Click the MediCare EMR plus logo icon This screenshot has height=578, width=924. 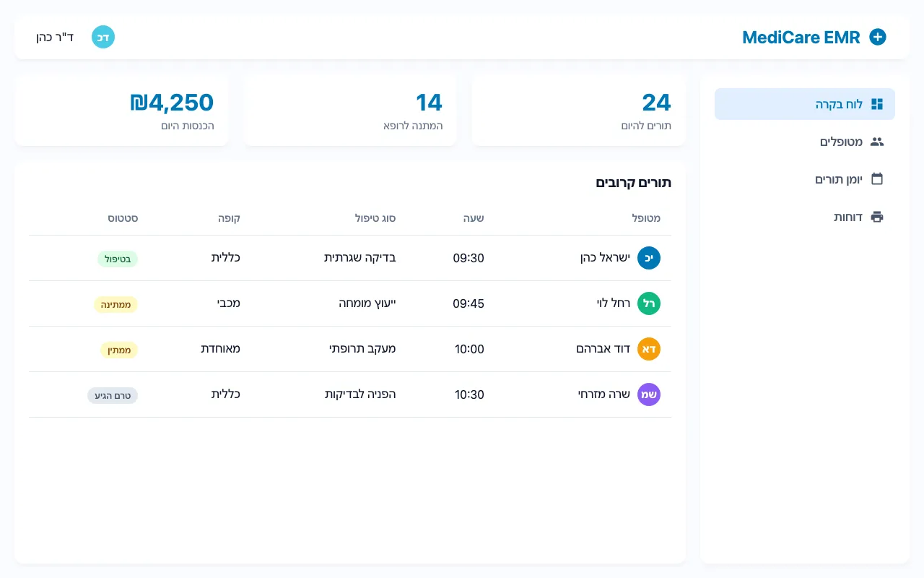tap(878, 37)
